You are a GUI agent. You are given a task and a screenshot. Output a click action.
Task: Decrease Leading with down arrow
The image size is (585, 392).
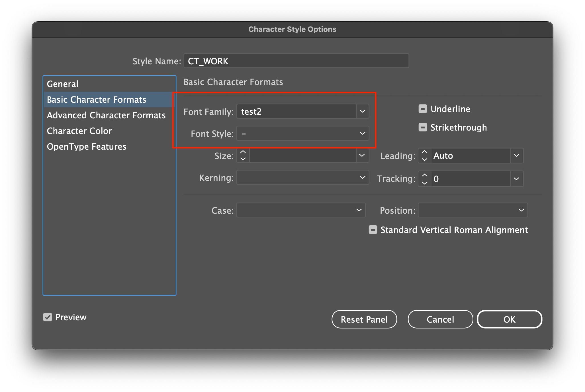coord(424,160)
